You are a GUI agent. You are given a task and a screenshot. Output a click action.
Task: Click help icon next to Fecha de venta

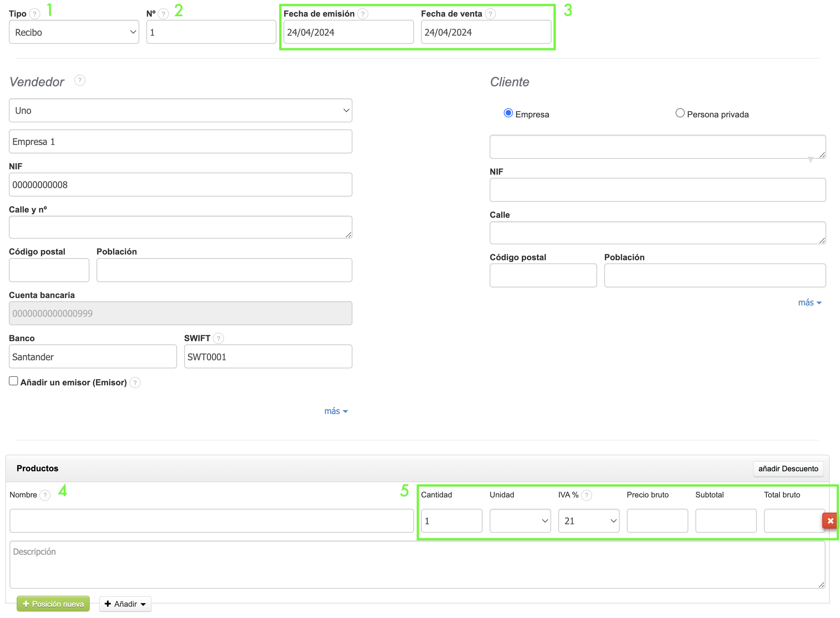pos(490,14)
